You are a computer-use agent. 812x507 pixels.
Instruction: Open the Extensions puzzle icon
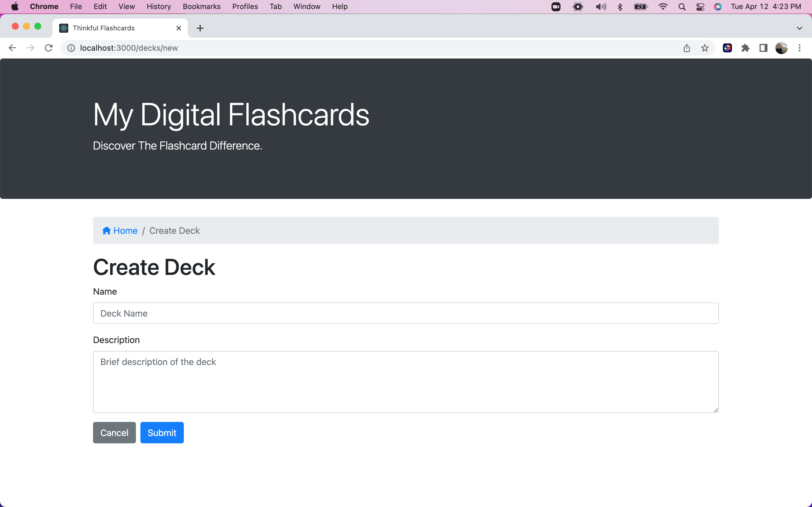click(745, 48)
